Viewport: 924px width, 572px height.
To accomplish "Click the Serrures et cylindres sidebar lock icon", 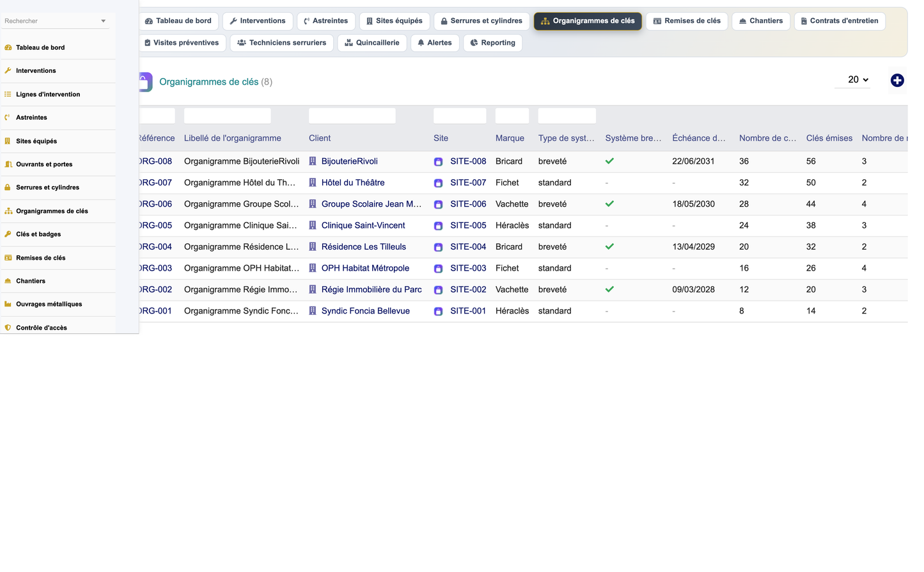I will point(8,187).
